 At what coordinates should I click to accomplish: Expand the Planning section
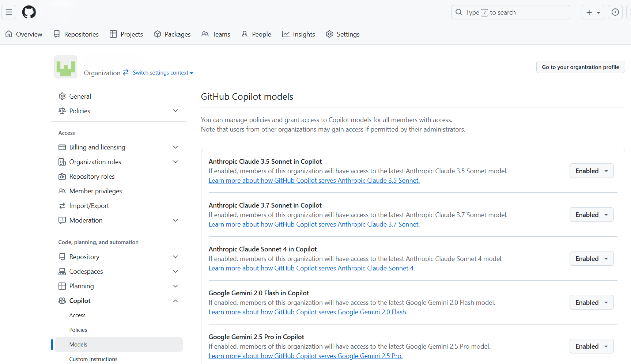(x=175, y=286)
